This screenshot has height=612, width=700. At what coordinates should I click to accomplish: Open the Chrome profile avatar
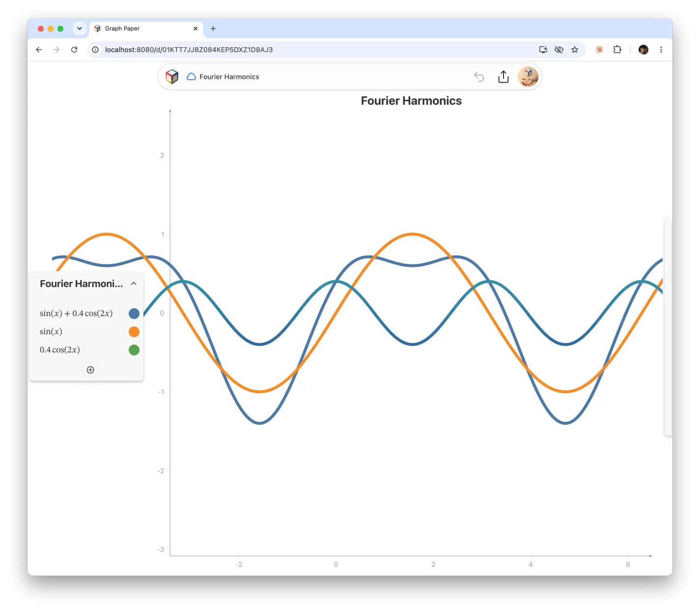coord(644,50)
